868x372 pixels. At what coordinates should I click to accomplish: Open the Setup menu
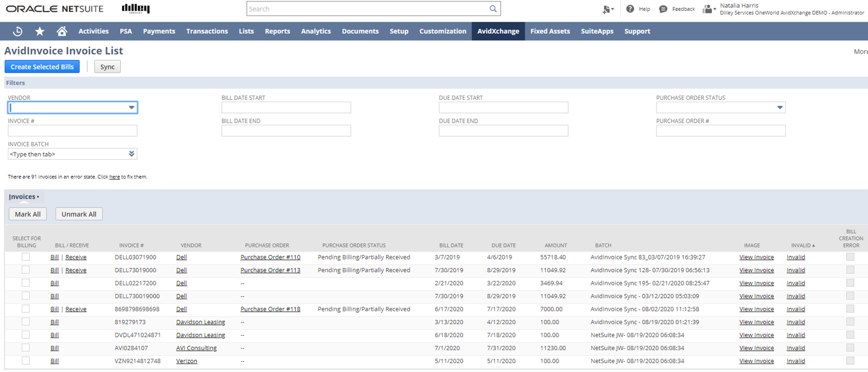pyautogui.click(x=399, y=31)
